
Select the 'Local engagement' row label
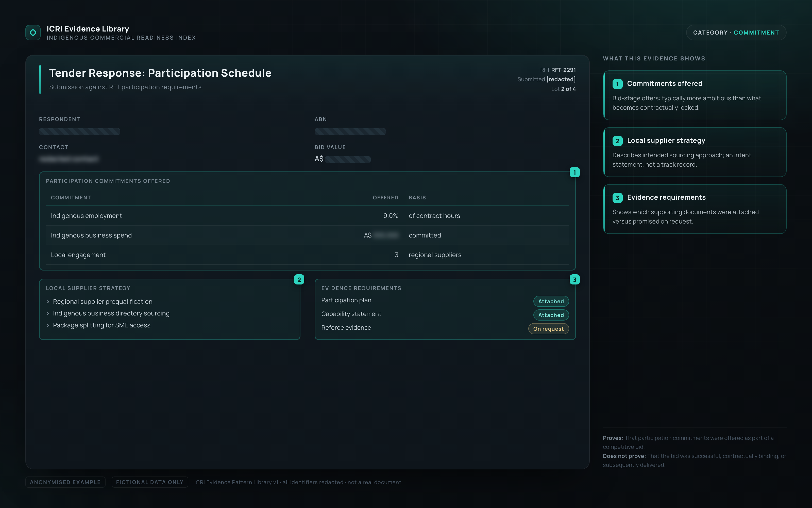(x=78, y=255)
